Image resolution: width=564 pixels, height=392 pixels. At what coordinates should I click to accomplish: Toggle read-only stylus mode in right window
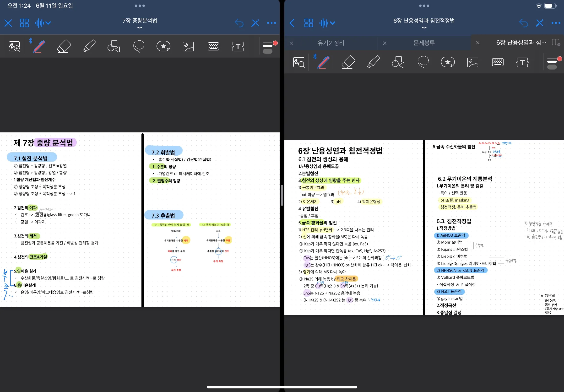pos(539,23)
